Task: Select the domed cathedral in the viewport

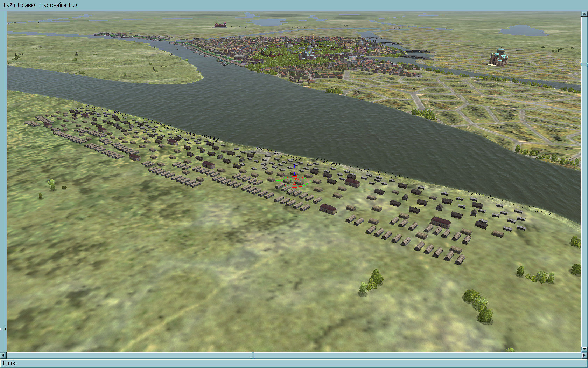Action: click(x=498, y=56)
